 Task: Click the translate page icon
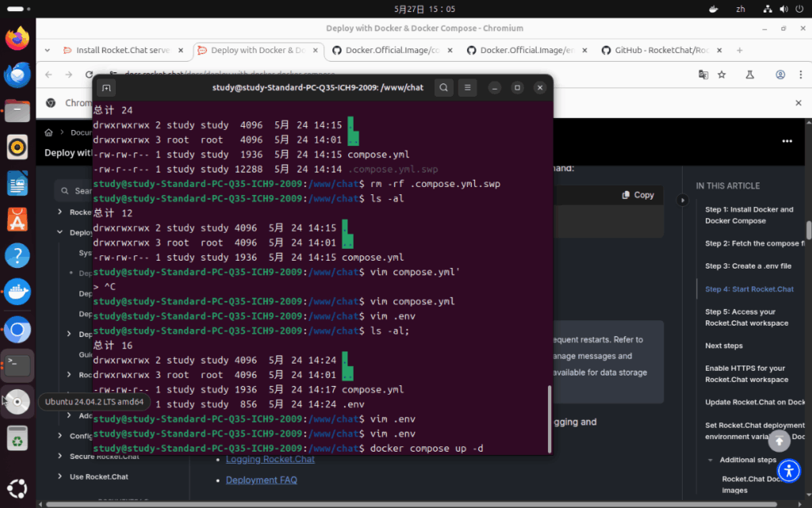click(x=703, y=75)
